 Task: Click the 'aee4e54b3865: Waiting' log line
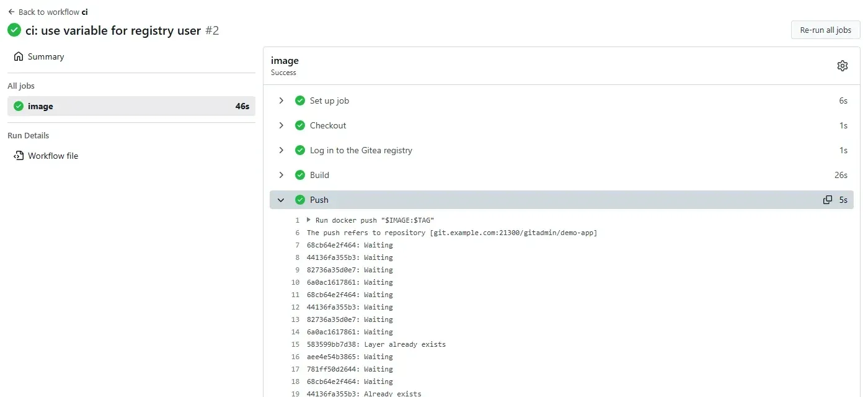tap(350, 357)
